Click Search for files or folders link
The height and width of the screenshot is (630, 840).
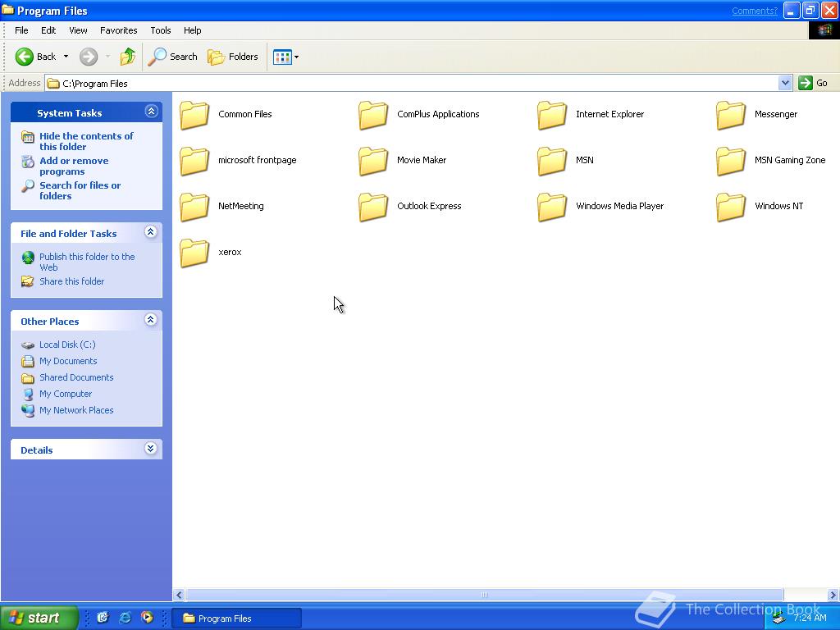click(80, 190)
